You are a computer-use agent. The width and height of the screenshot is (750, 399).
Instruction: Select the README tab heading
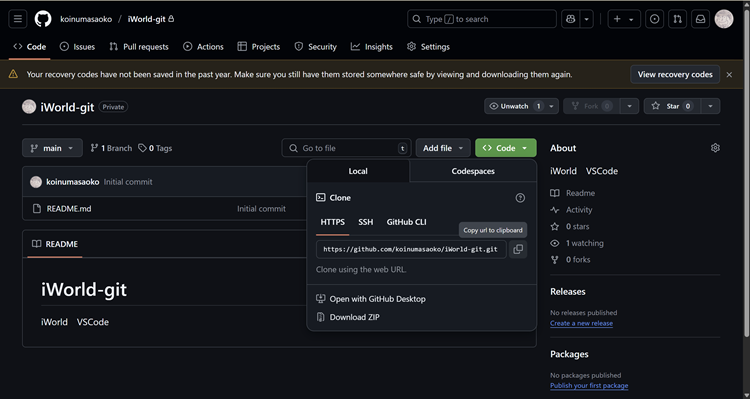point(55,244)
